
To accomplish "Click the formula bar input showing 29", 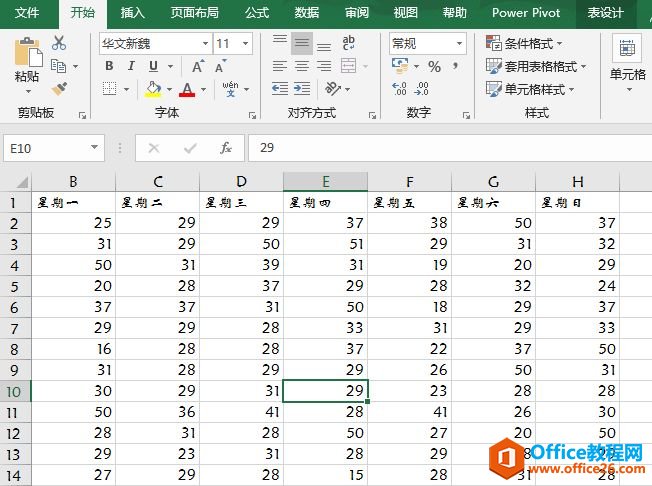I will click(x=450, y=148).
